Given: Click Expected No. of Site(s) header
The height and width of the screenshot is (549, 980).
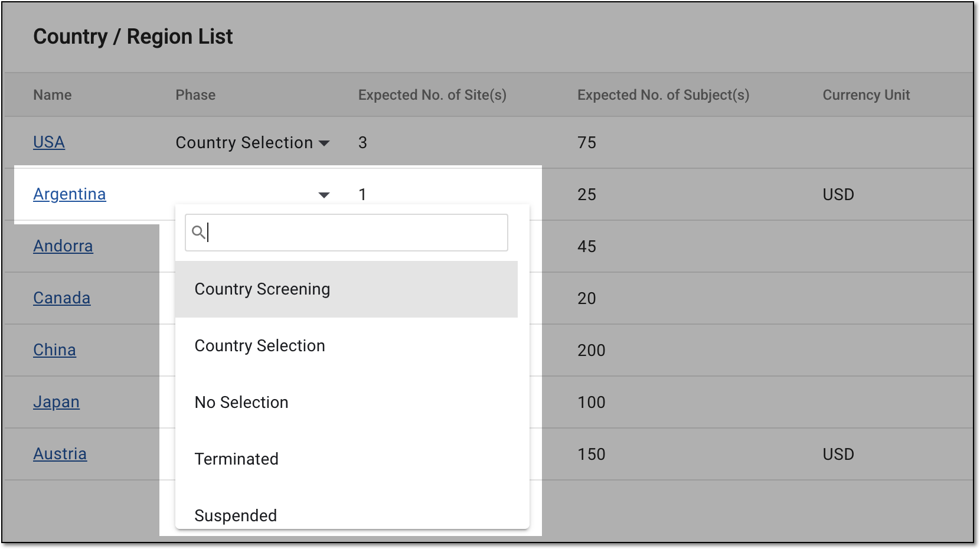Looking at the screenshot, I should [432, 95].
